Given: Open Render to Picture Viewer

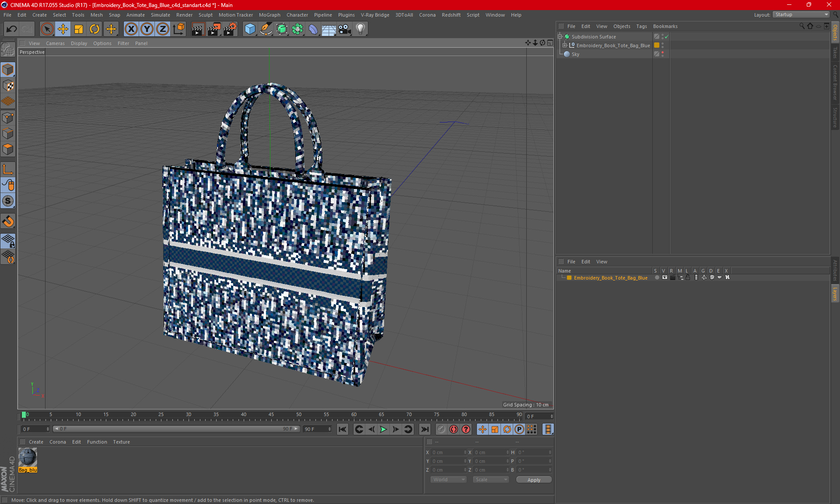Looking at the screenshot, I should [214, 29].
